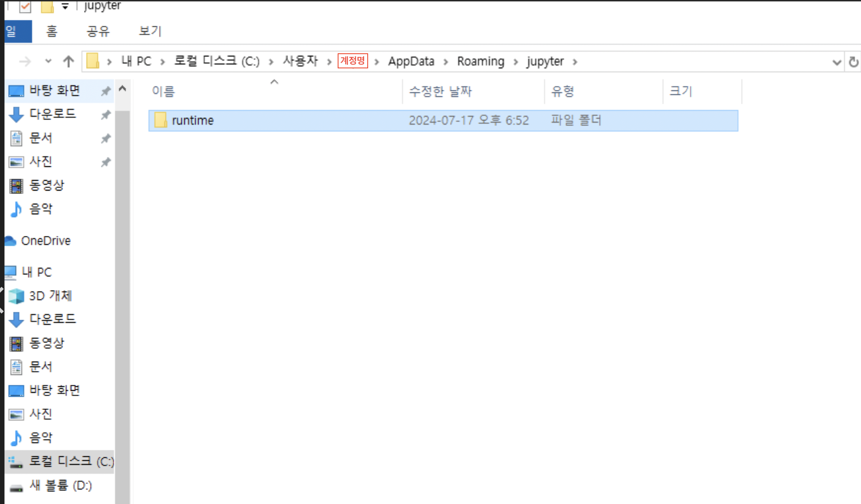861x504 pixels.
Task: Navigate to AppData breadcrumb
Action: [x=411, y=61]
